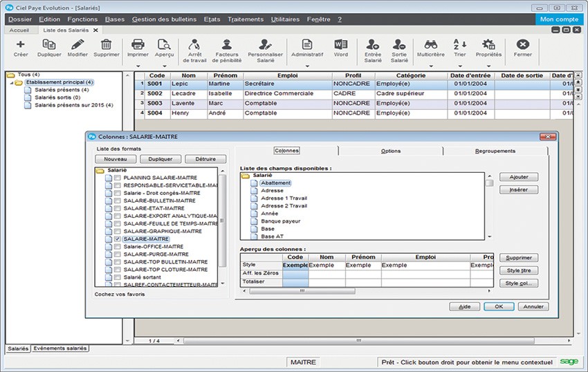This screenshot has width=588, height=372.
Task: Click the Créer toolbar icon
Action: pyautogui.click(x=21, y=45)
